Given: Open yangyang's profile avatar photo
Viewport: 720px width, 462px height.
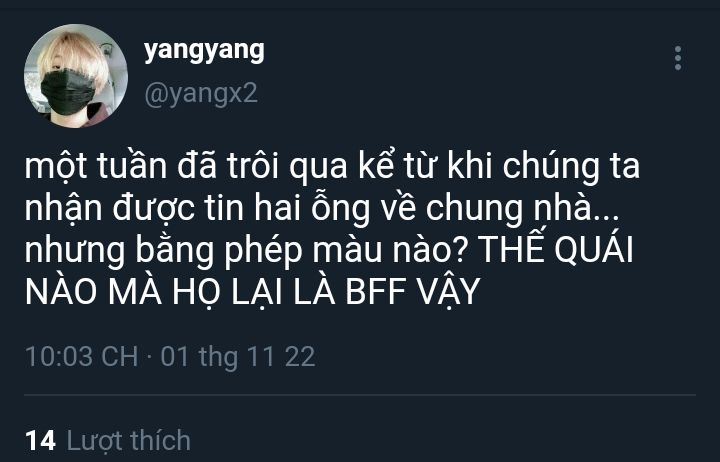Looking at the screenshot, I should [76, 76].
